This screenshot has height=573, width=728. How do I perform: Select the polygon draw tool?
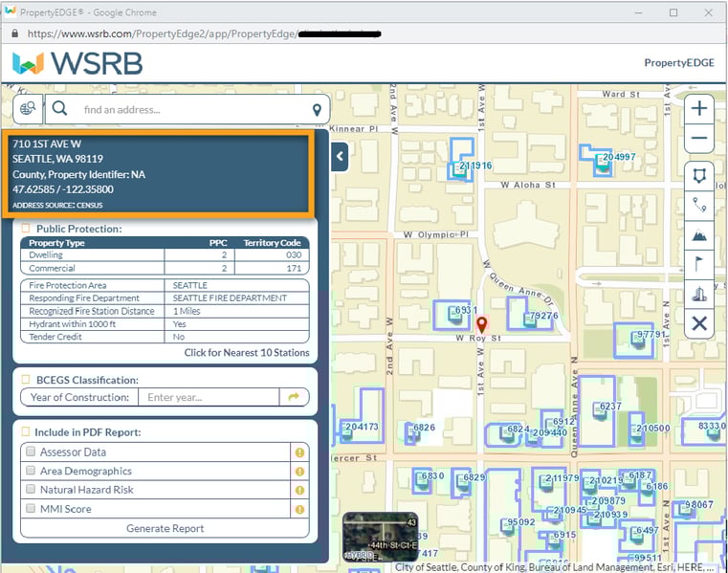pos(699,175)
